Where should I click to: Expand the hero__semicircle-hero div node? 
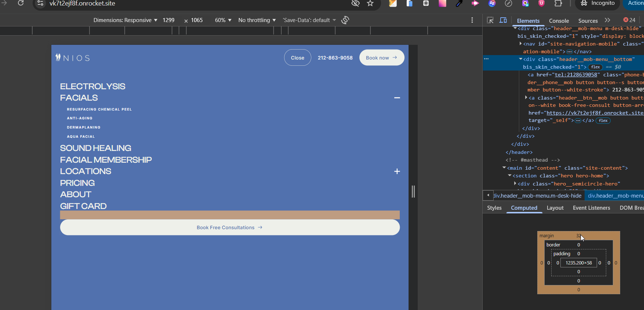(515, 184)
